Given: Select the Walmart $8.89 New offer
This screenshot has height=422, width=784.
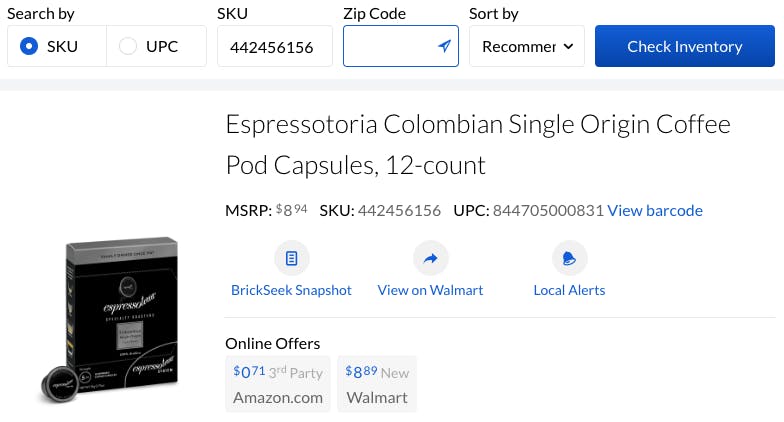Looking at the screenshot, I should (x=377, y=384).
